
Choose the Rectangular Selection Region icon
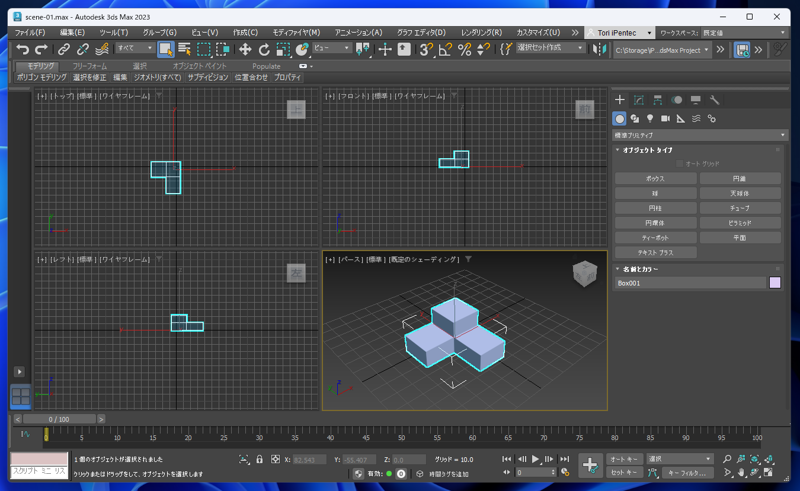coord(204,50)
